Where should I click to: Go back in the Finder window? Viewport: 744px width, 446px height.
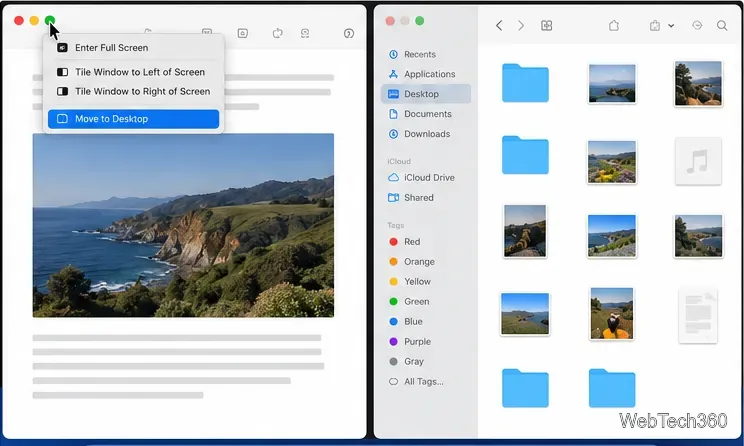point(499,25)
